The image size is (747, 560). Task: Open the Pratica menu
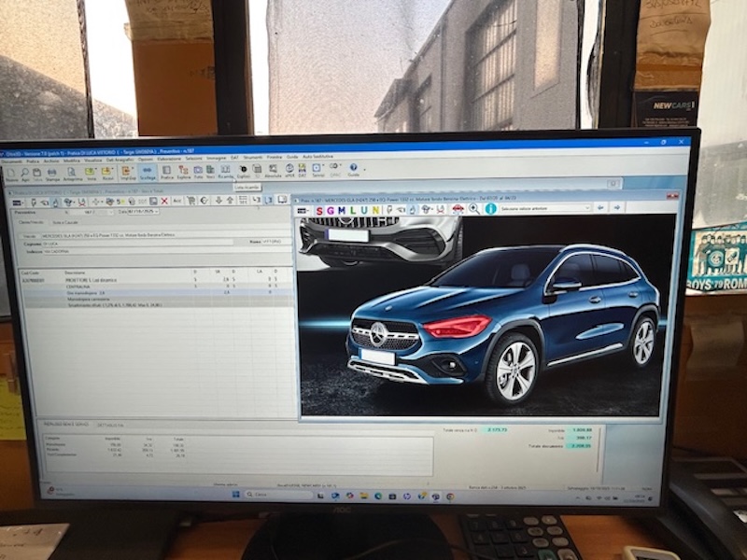tap(33, 161)
